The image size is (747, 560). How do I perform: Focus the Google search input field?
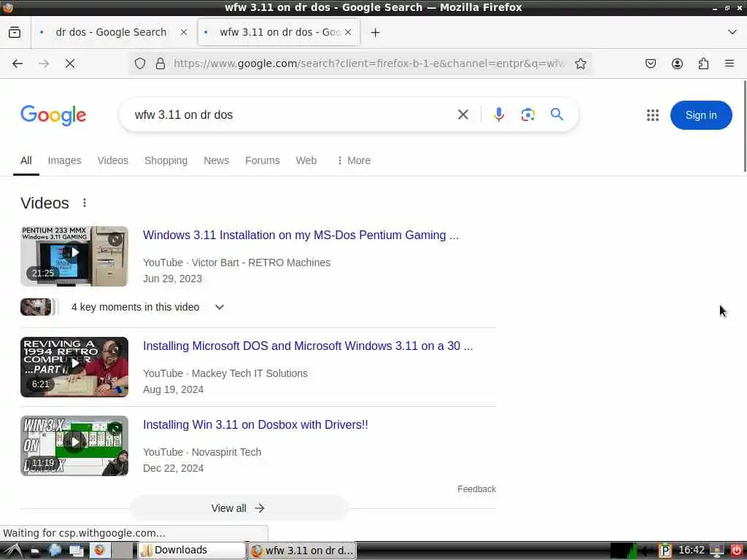point(290,114)
